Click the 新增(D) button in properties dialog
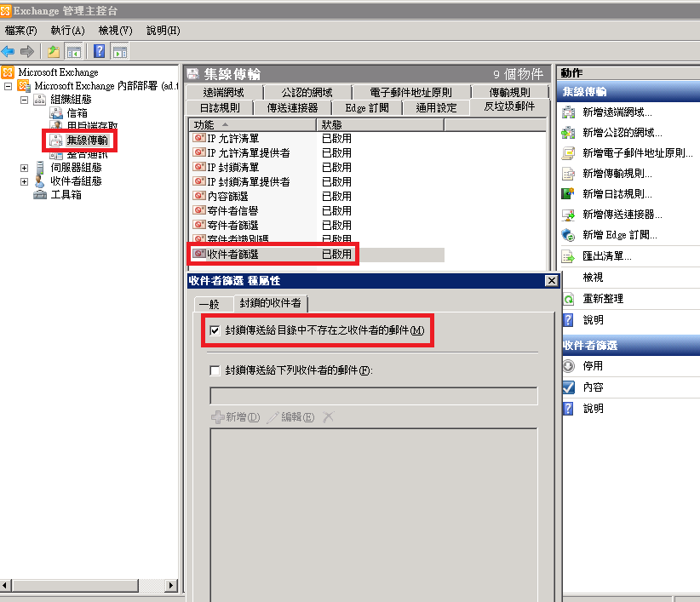The image size is (700, 602). 235,417
